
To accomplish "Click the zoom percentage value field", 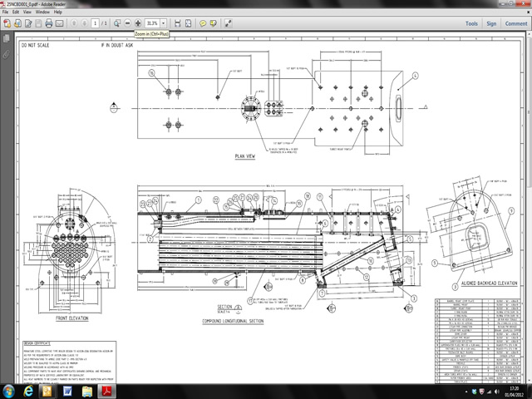I will 152,24.
